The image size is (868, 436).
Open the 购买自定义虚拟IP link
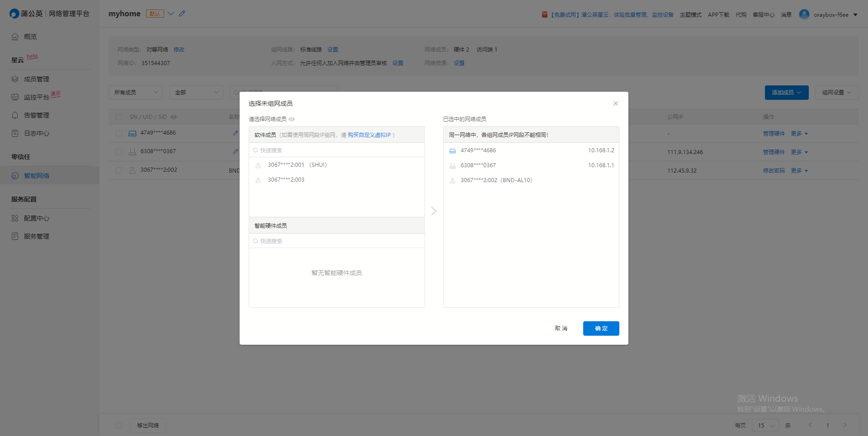[x=369, y=135]
